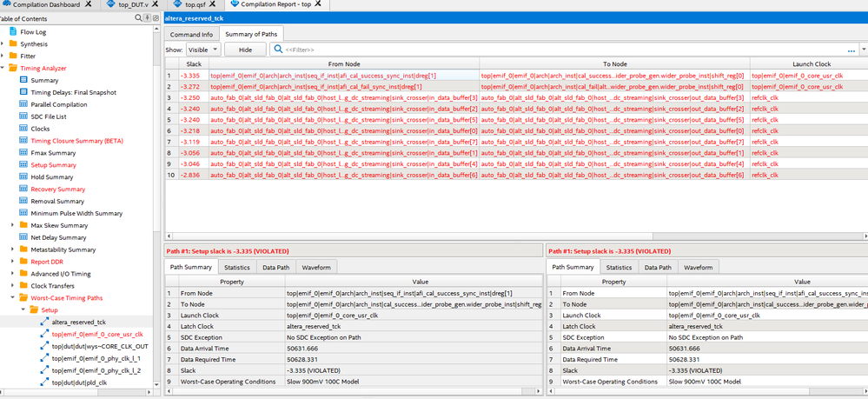The height and width of the screenshot is (399, 868).
Task: Expand the Synthesis folder
Action: 3,43
